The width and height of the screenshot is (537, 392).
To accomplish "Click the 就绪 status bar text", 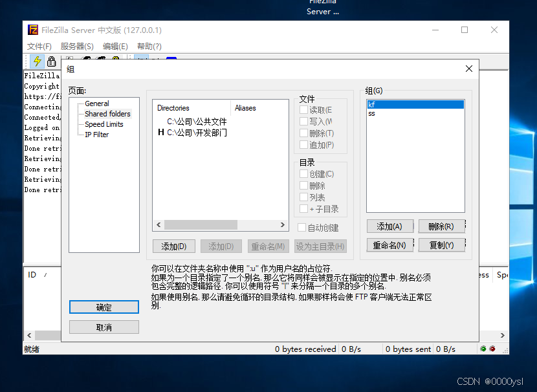I will click(32, 349).
